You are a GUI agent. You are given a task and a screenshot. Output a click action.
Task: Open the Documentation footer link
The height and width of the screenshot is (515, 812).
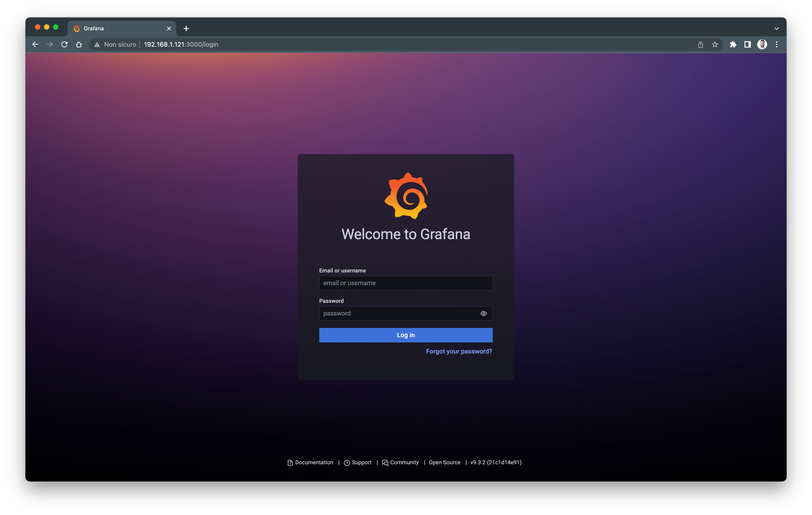click(x=310, y=462)
